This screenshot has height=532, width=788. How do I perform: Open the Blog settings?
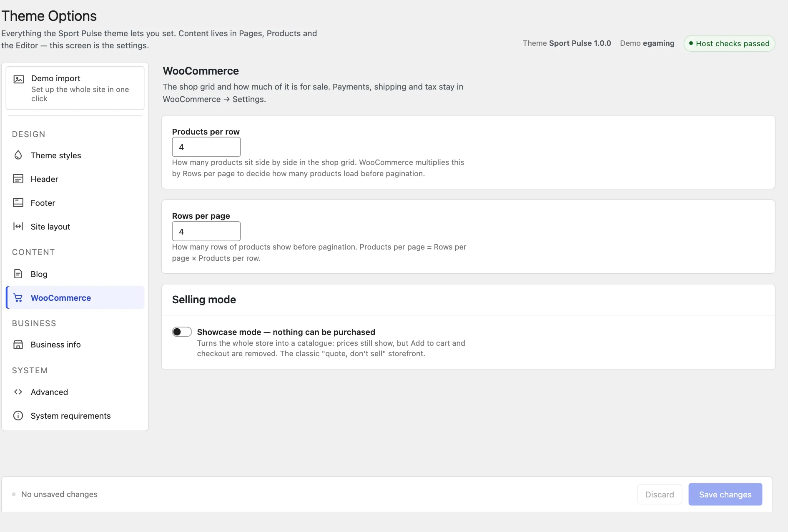75,274
